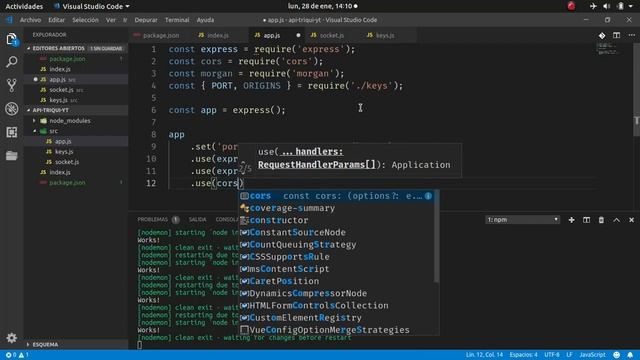Split the editor to the right

[x=616, y=36]
